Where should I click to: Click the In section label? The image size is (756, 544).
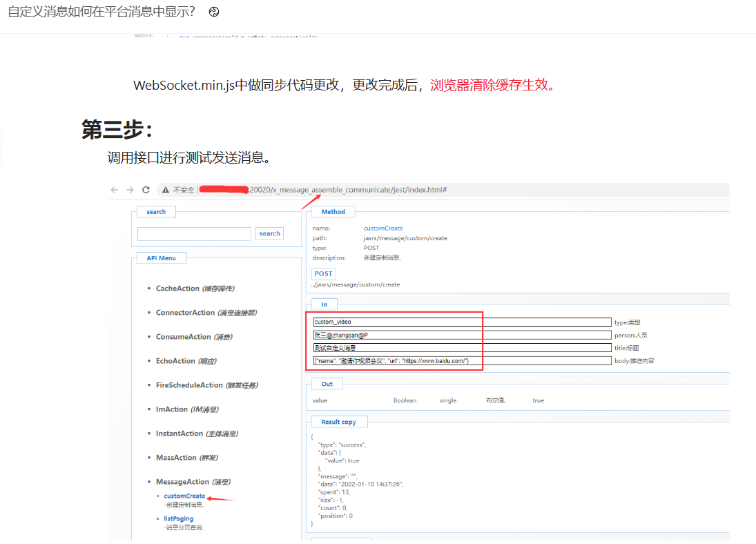324,304
